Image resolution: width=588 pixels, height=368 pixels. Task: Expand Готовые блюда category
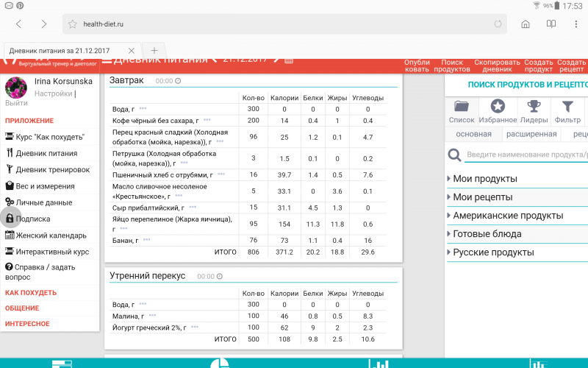pyautogui.click(x=487, y=234)
